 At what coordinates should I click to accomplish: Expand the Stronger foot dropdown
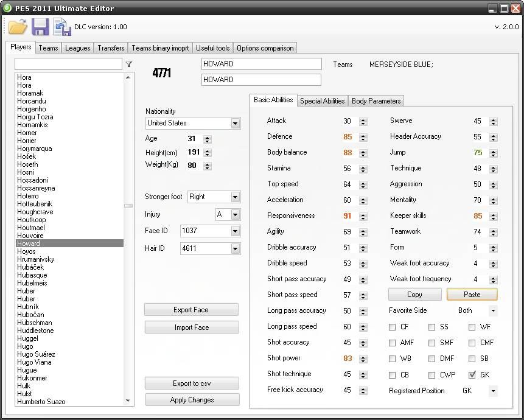(x=235, y=197)
